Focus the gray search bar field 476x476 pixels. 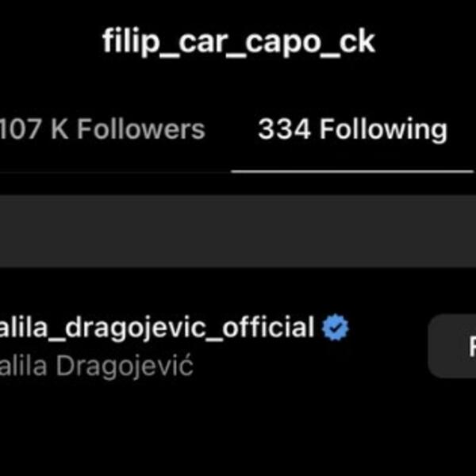pyautogui.click(x=238, y=231)
